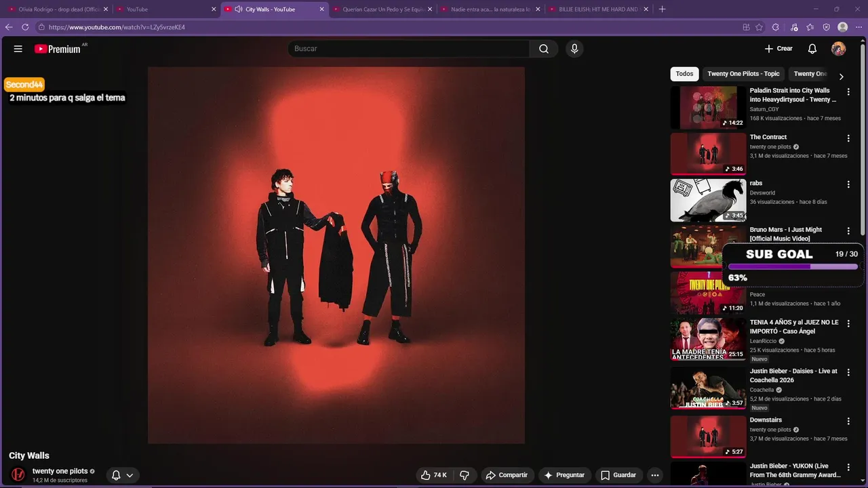Click in the Buscar search field
The width and height of the screenshot is (868, 488).
click(x=409, y=49)
